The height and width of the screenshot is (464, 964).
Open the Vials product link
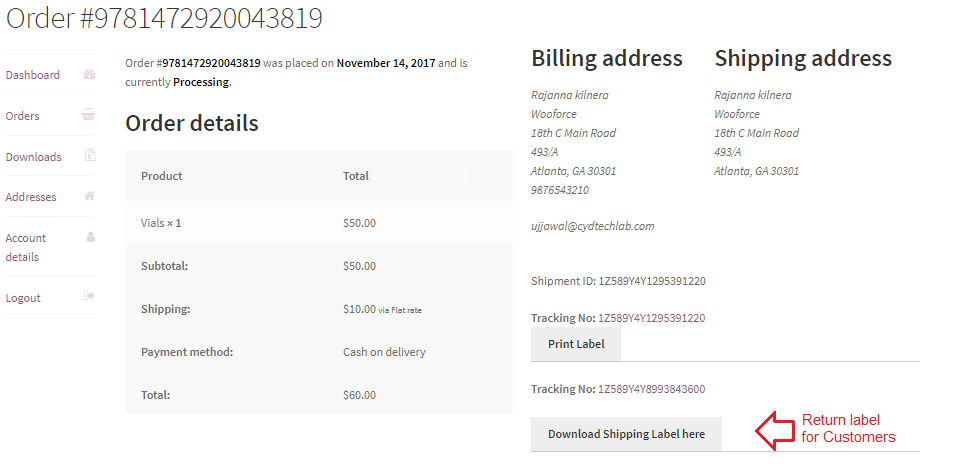tap(152, 222)
